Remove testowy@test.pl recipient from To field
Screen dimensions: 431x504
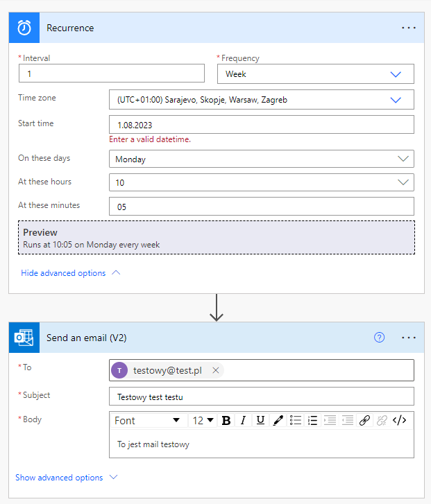tap(216, 371)
